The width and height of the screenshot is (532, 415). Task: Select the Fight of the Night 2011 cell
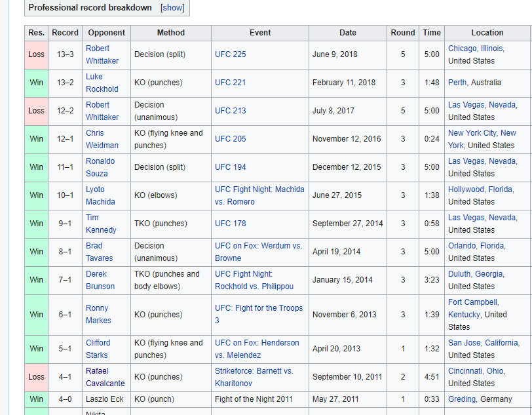click(260, 399)
